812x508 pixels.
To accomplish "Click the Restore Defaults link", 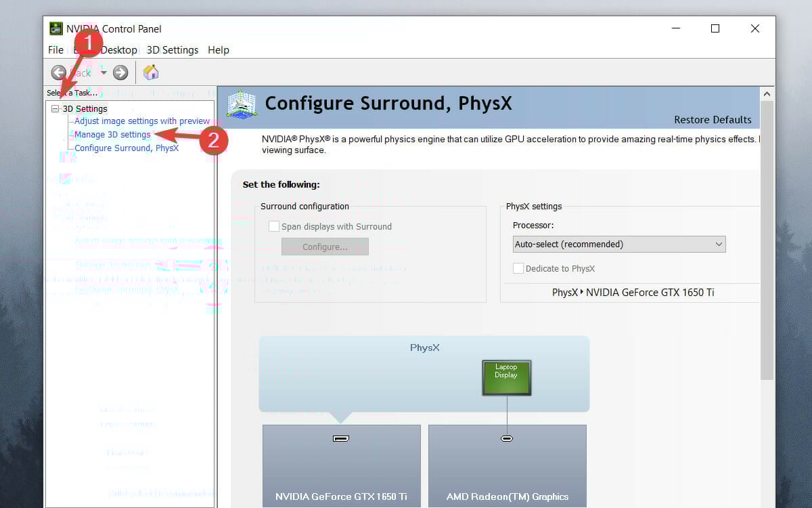I will pyautogui.click(x=713, y=120).
